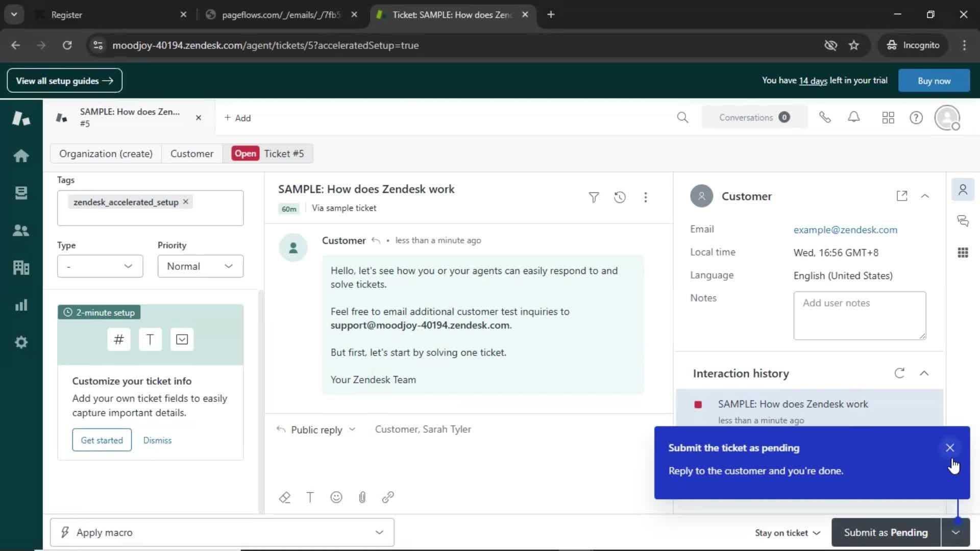Refresh the Interaction history
980x551 pixels.
tap(899, 373)
